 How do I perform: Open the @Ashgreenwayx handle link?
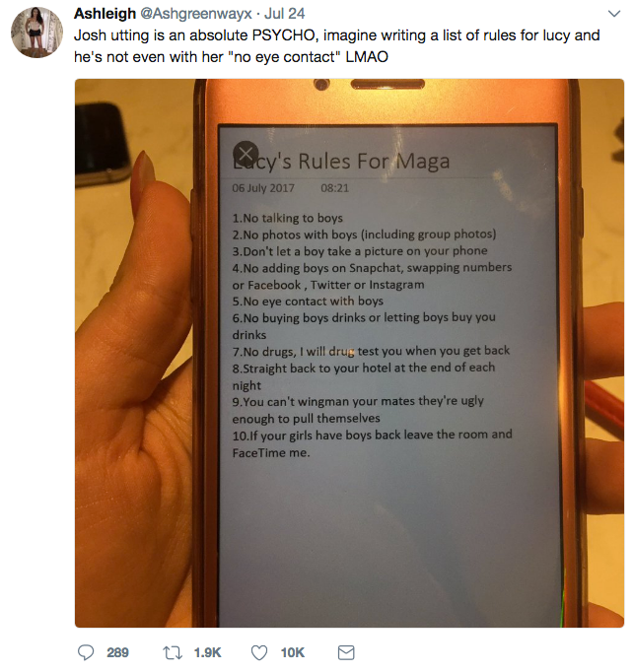pyautogui.click(x=196, y=14)
